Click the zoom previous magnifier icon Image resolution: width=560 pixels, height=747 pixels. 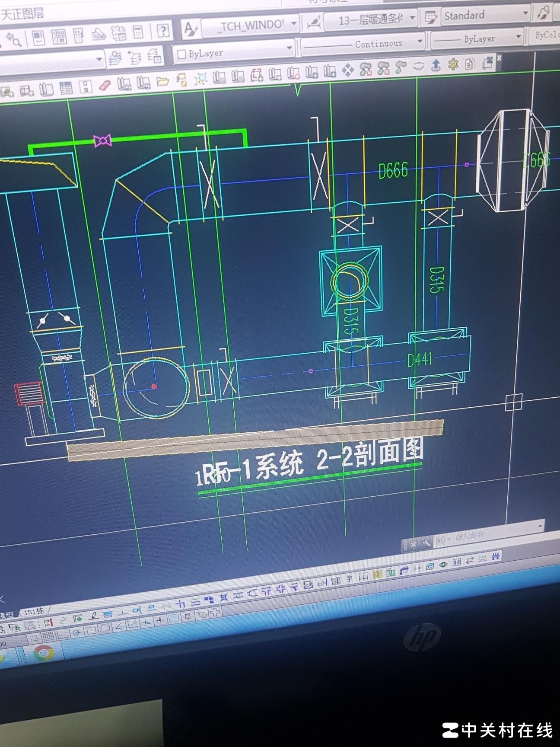pyautogui.click(x=13, y=40)
